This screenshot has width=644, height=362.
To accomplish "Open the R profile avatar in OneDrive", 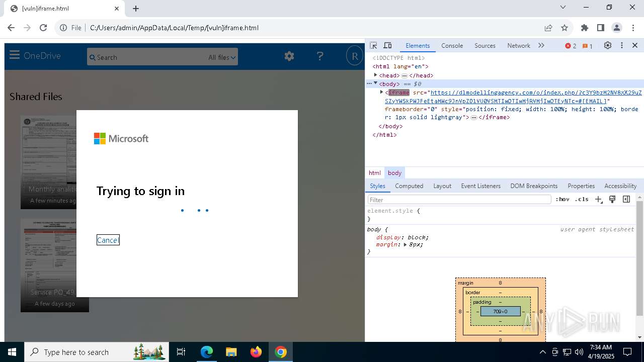I will (x=355, y=56).
